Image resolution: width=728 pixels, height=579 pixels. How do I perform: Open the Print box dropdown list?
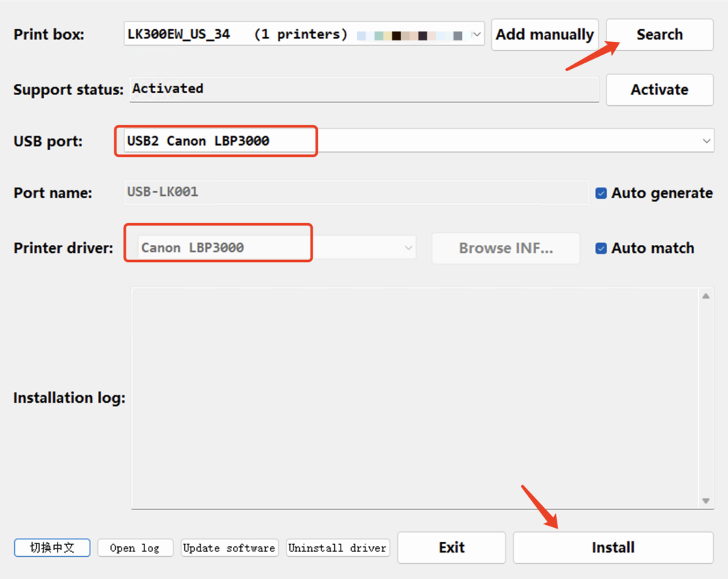click(477, 34)
